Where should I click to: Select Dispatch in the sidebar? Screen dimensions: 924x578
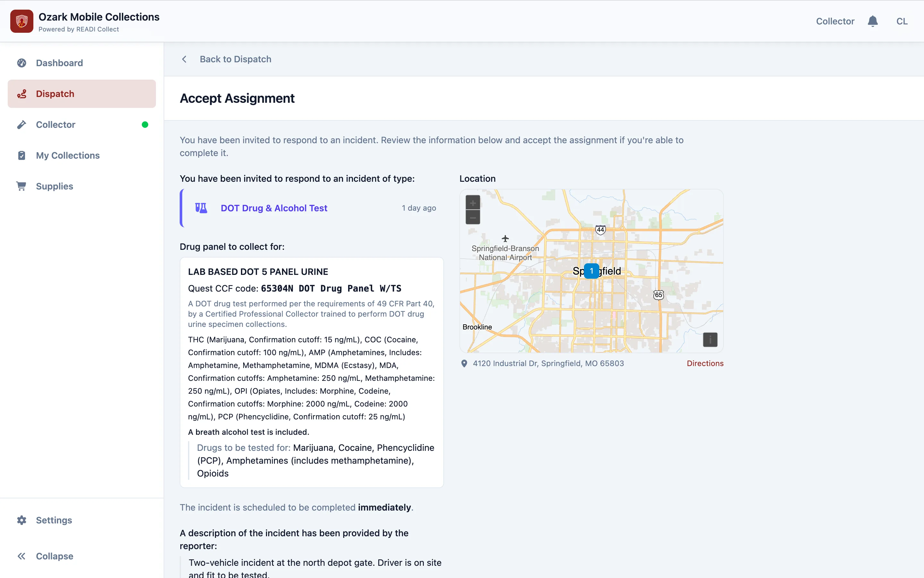[x=82, y=94]
